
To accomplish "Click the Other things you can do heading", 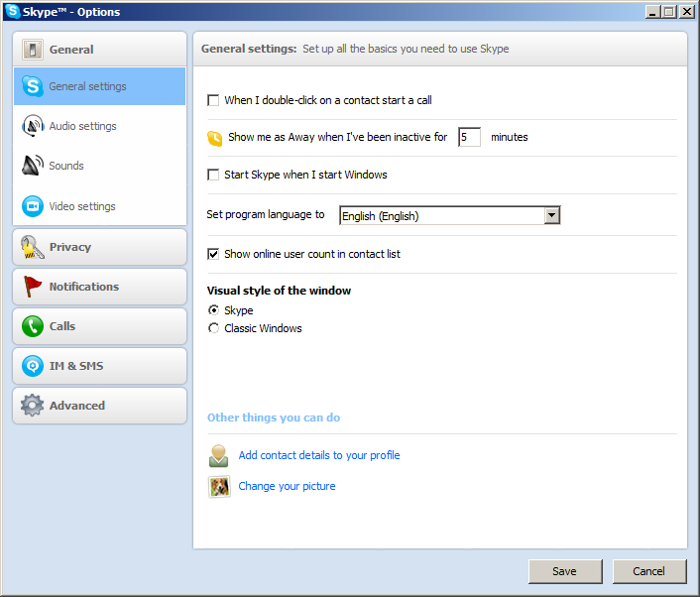I will click(274, 418).
